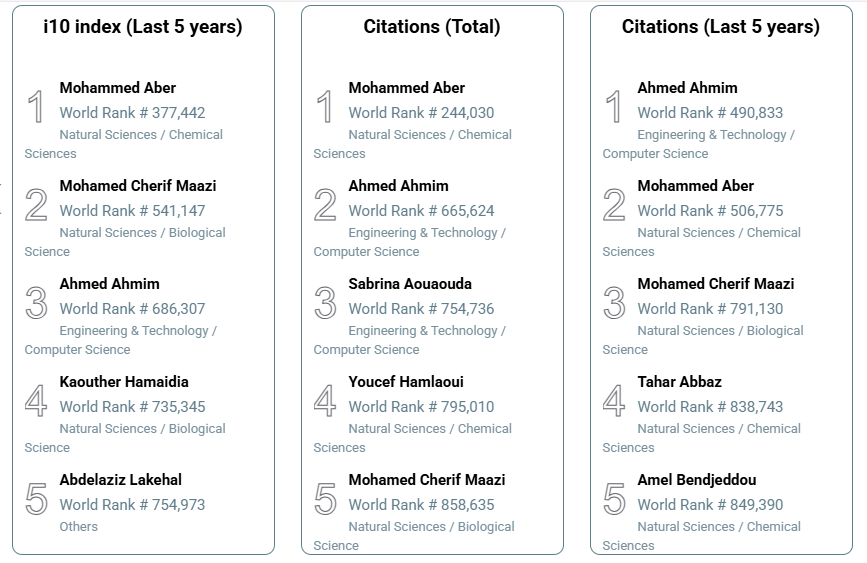Select Ahmed Ahmim in i10 index card
867x563 pixels.
point(109,284)
